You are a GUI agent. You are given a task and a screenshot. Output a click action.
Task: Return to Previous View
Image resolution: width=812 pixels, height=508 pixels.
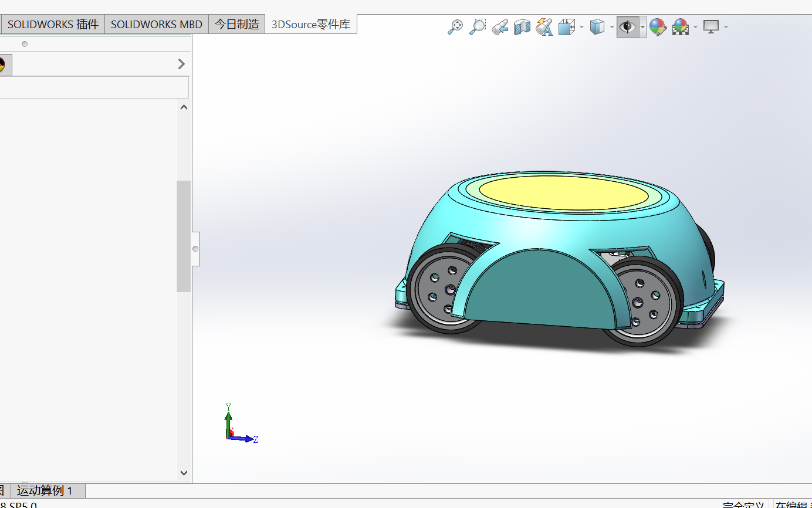tap(500, 27)
